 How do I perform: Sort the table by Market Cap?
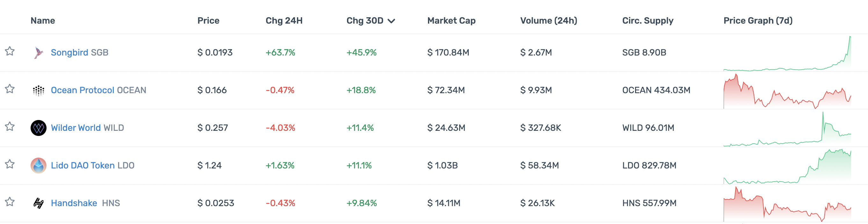click(451, 20)
